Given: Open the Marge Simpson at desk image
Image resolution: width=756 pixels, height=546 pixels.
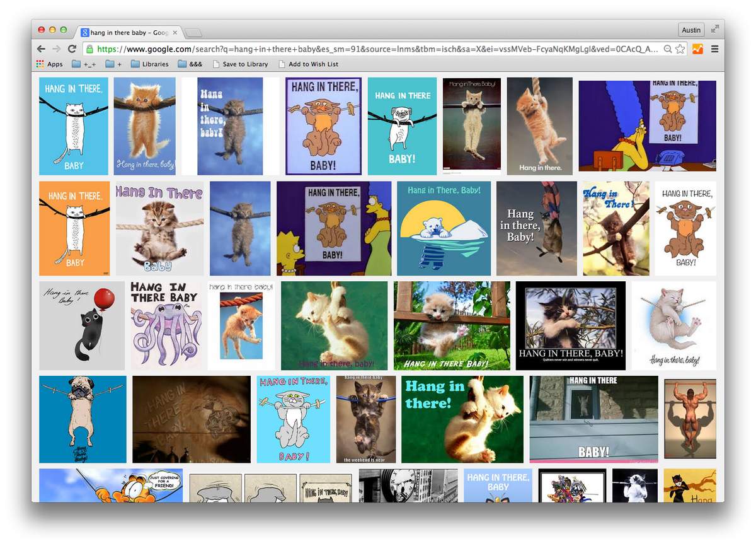Looking at the screenshot, I should point(648,126).
